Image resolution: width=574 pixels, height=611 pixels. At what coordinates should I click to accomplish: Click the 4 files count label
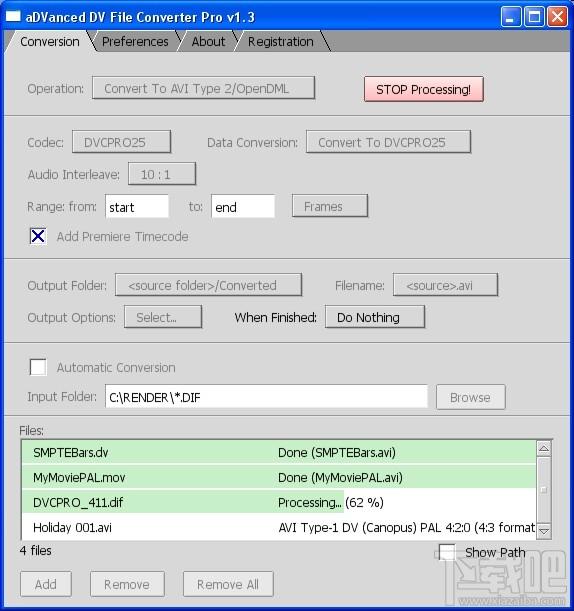[35, 550]
